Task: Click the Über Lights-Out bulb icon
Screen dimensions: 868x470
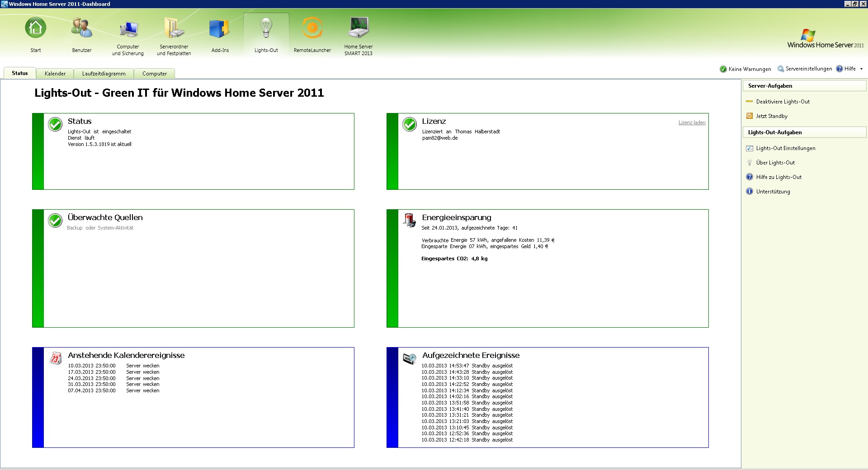Action: coord(750,163)
